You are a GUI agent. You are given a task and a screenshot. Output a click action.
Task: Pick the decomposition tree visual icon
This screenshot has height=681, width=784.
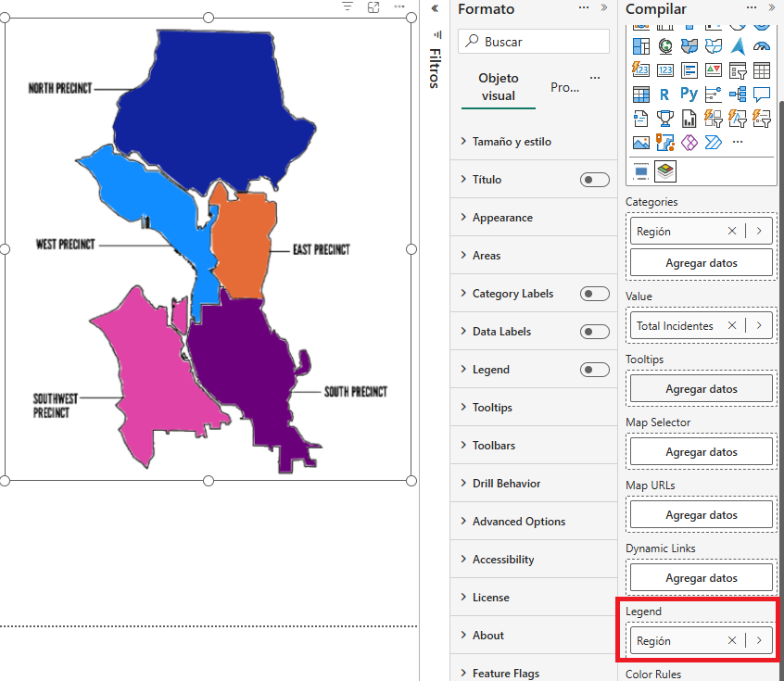coord(738,95)
